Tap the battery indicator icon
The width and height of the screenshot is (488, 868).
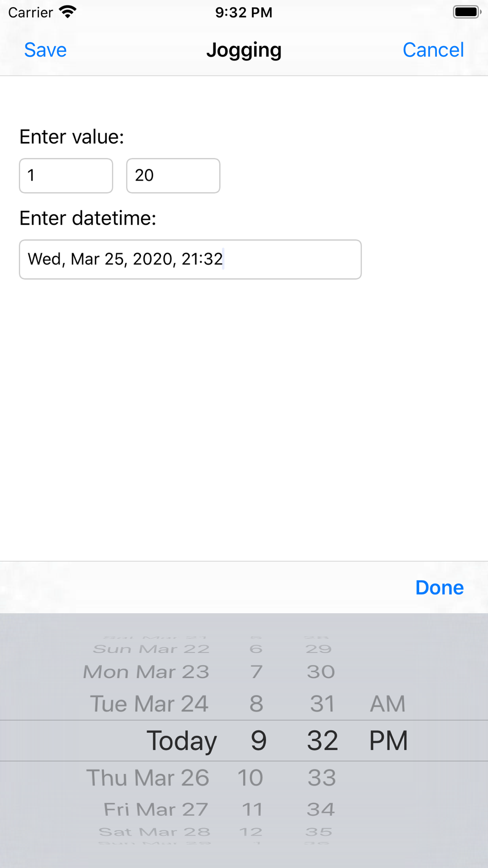pyautogui.click(x=467, y=12)
